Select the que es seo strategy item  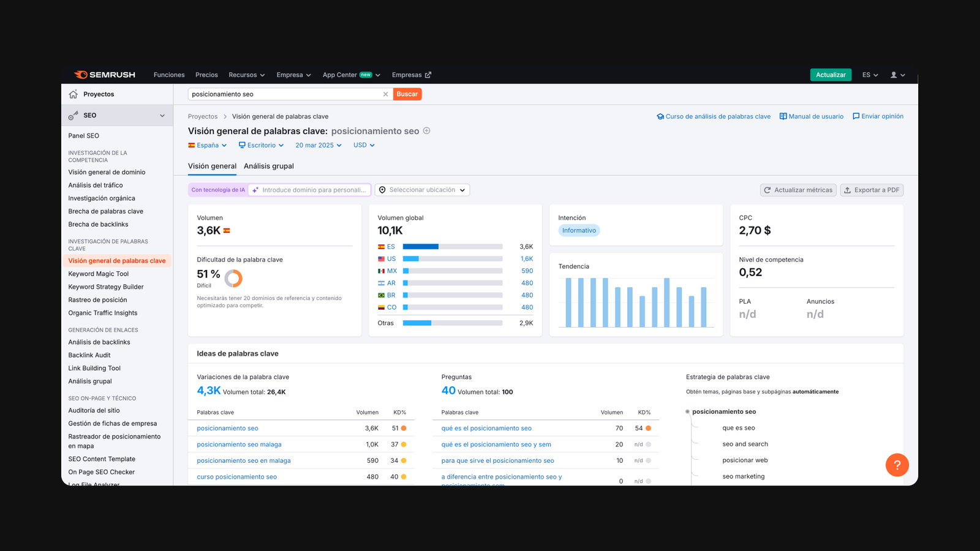tap(739, 428)
